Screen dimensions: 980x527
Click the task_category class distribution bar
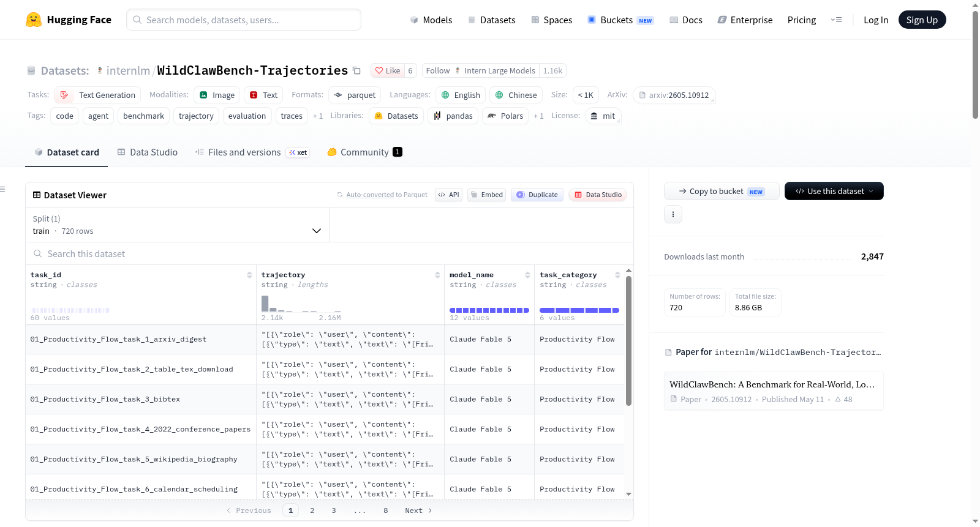click(x=579, y=310)
